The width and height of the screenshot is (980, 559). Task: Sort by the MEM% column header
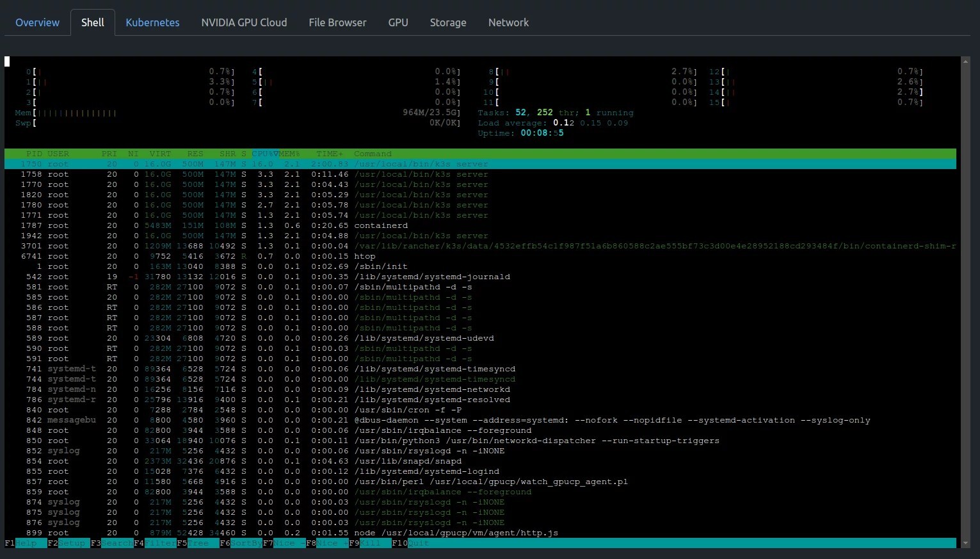click(289, 154)
